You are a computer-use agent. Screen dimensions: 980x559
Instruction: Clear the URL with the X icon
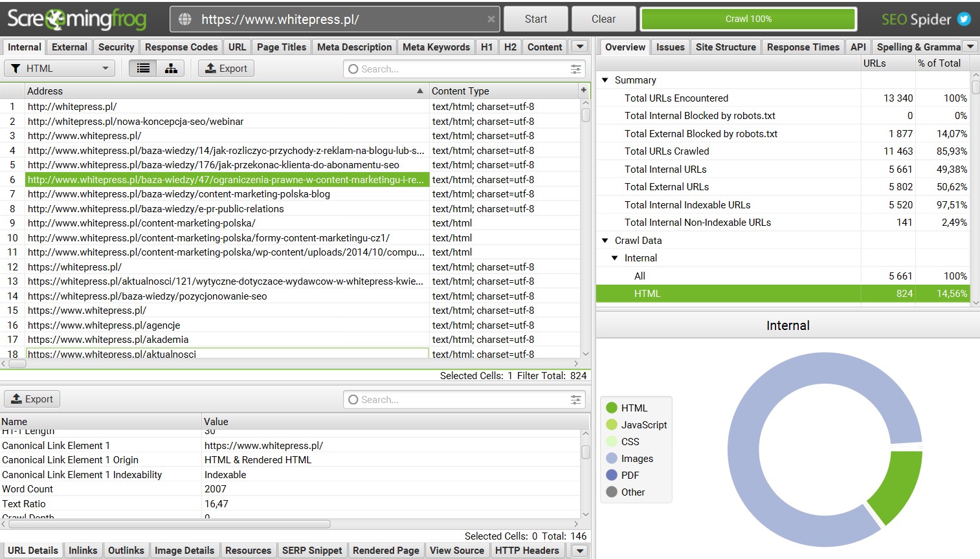click(491, 19)
